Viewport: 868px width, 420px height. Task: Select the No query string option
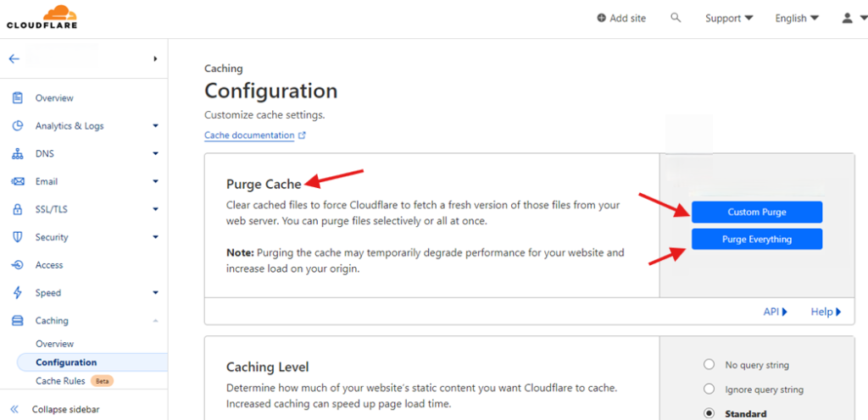click(x=709, y=365)
